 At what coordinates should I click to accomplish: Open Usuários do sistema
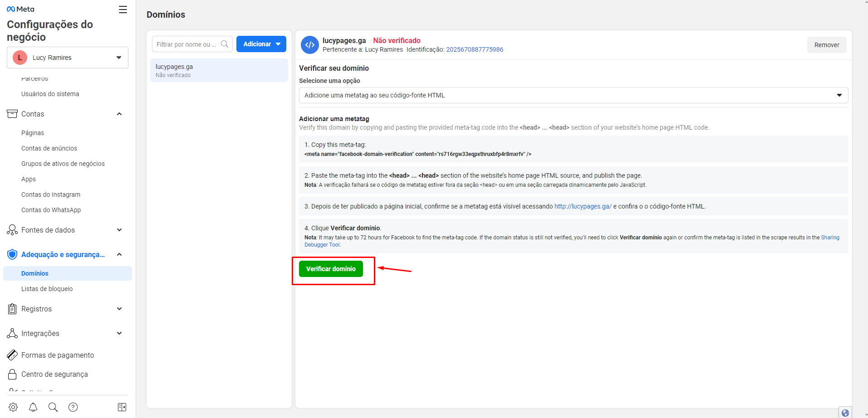tap(50, 94)
